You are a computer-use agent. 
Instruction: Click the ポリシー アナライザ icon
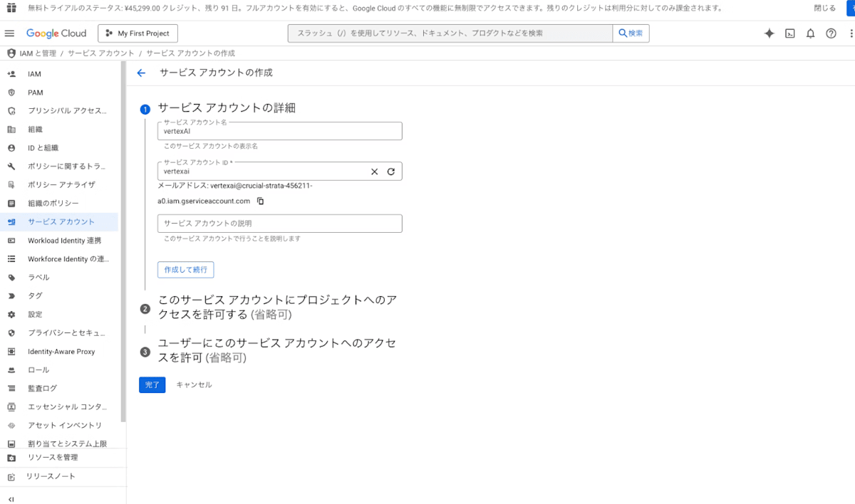pyautogui.click(x=11, y=185)
